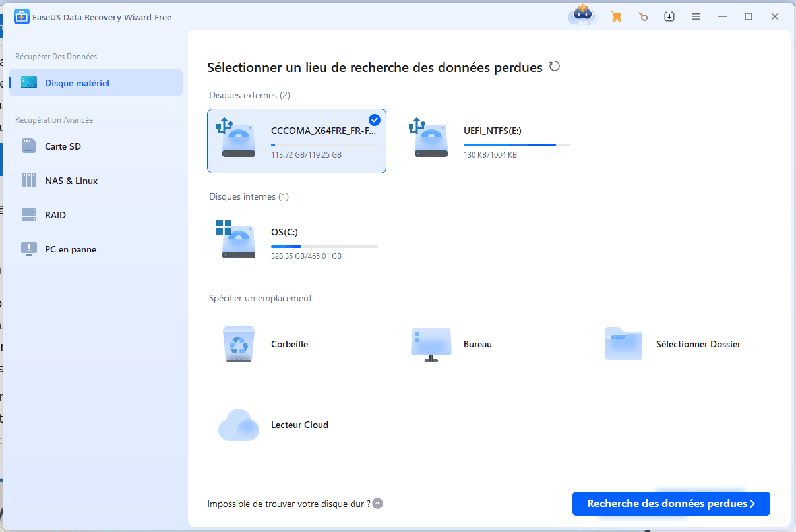Click the Disque matériel drive icon
The height and width of the screenshot is (532, 796).
(x=29, y=83)
